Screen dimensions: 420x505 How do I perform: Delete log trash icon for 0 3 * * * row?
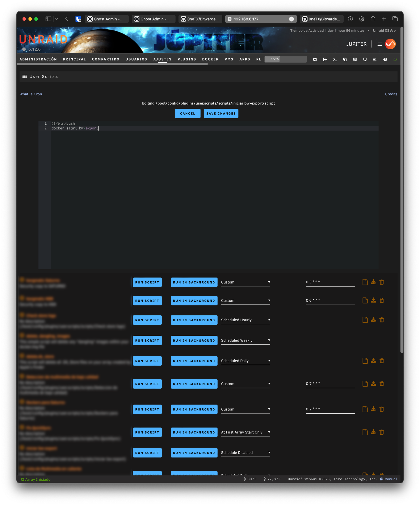[x=382, y=282]
